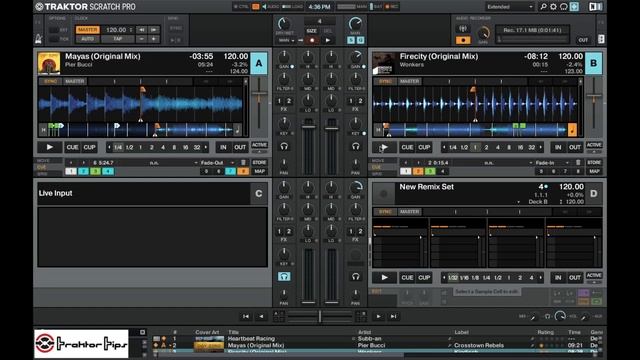Select the GRID tab in Deck A advanced panel
This screenshot has height=360, width=640.
pos(48,174)
